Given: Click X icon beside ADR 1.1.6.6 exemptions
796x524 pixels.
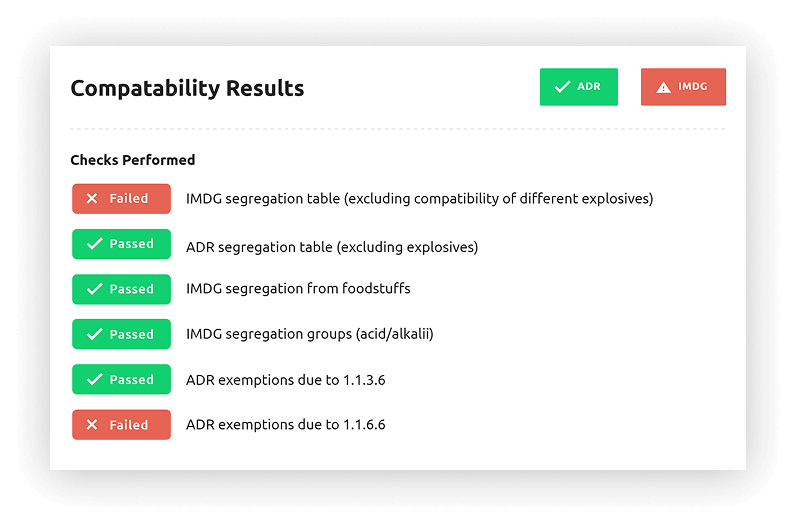Looking at the screenshot, I should point(92,424).
